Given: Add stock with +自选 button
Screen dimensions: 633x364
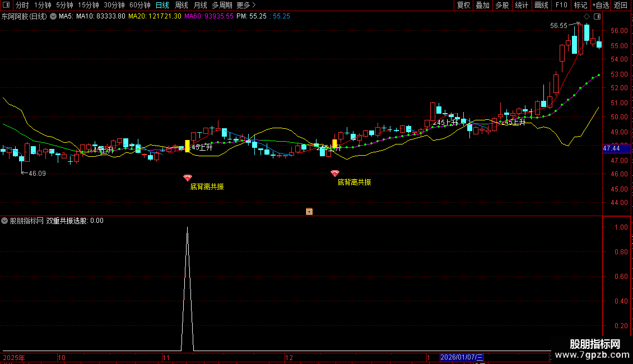Looking at the screenshot, I should 601,5.
